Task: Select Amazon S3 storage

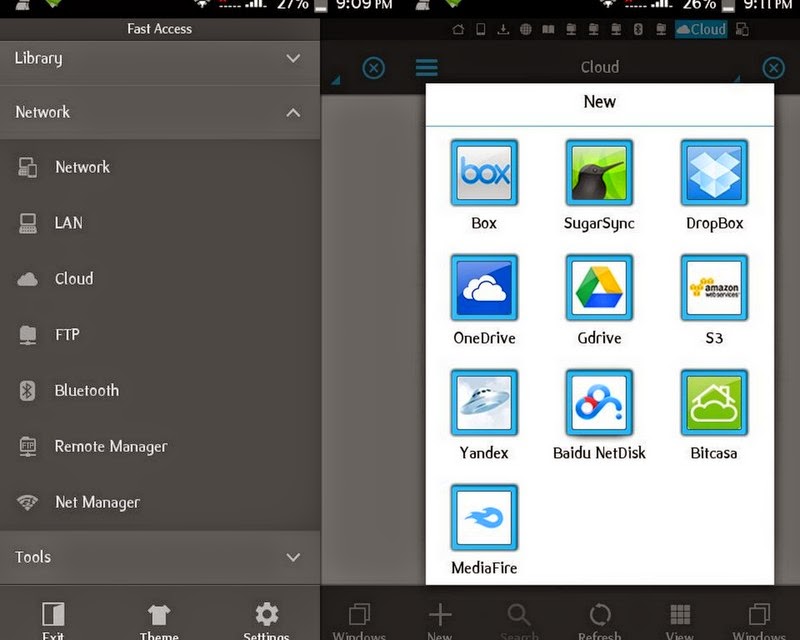Action: click(714, 287)
